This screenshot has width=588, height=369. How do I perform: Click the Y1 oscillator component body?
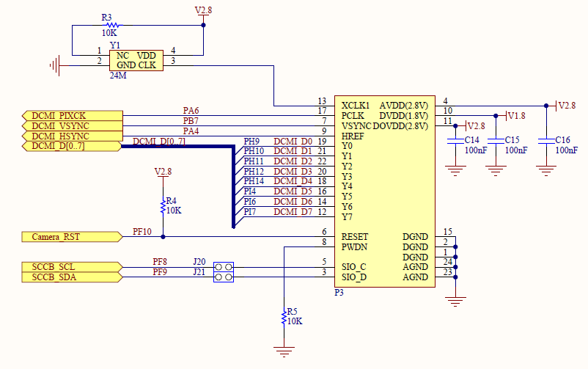[136, 60]
